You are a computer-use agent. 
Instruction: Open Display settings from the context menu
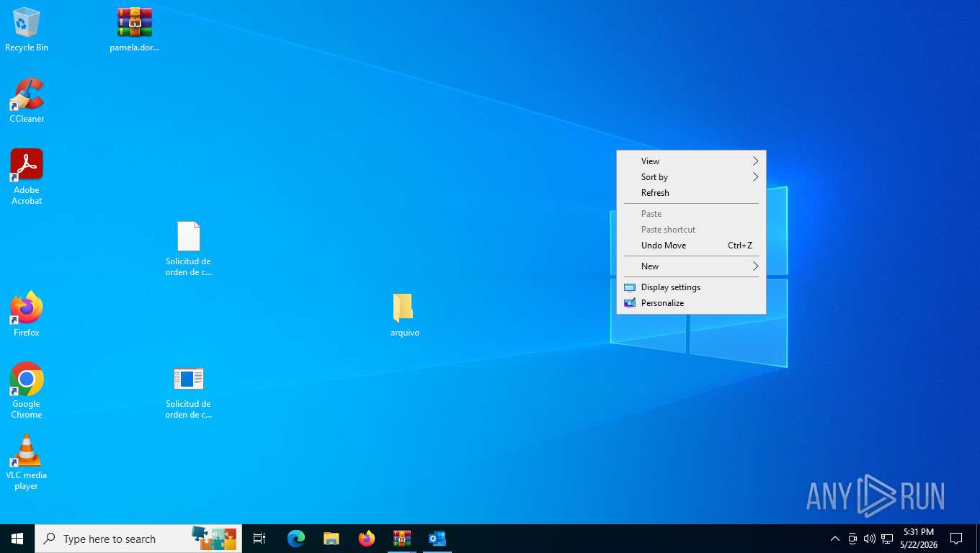click(691, 287)
